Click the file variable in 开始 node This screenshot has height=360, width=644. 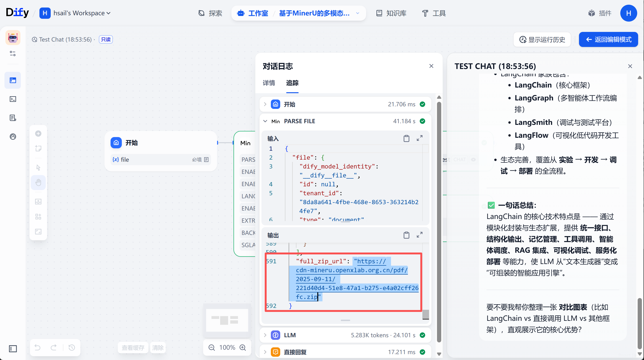(x=161, y=160)
